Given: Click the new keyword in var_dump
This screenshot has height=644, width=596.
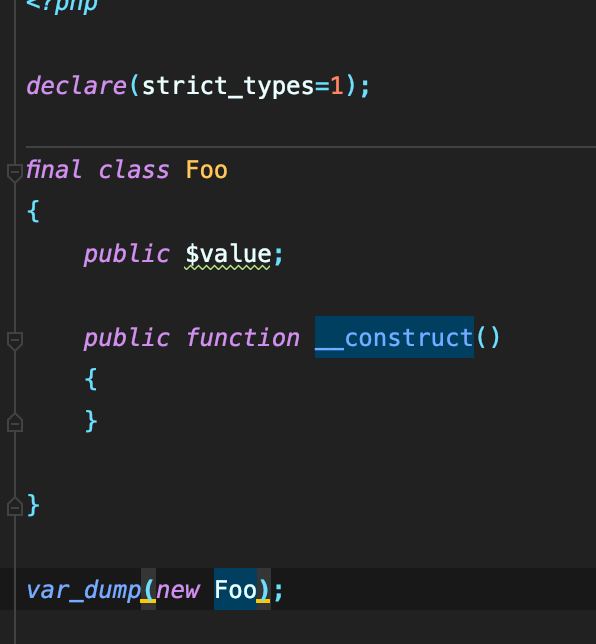Looking at the screenshot, I should 178,591.
